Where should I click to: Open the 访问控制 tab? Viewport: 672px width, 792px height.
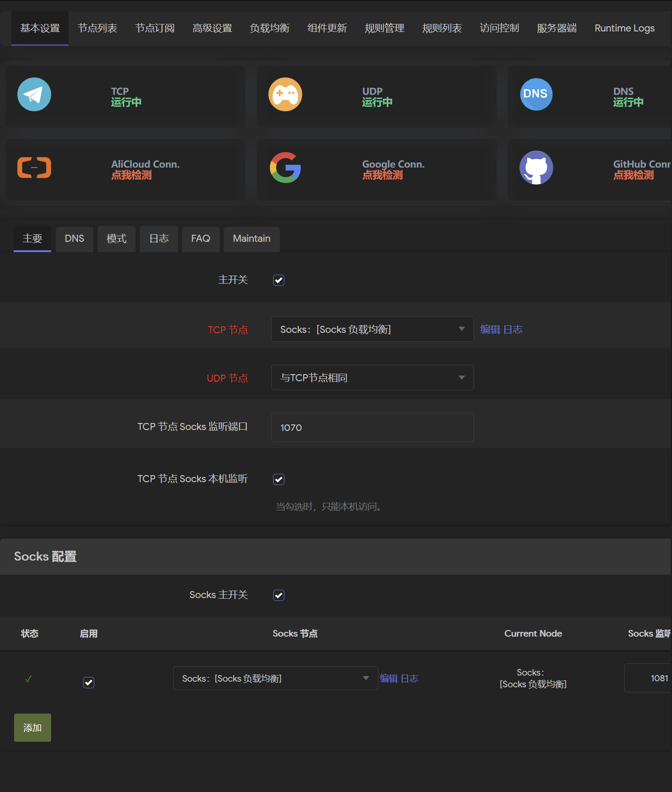[x=499, y=28]
